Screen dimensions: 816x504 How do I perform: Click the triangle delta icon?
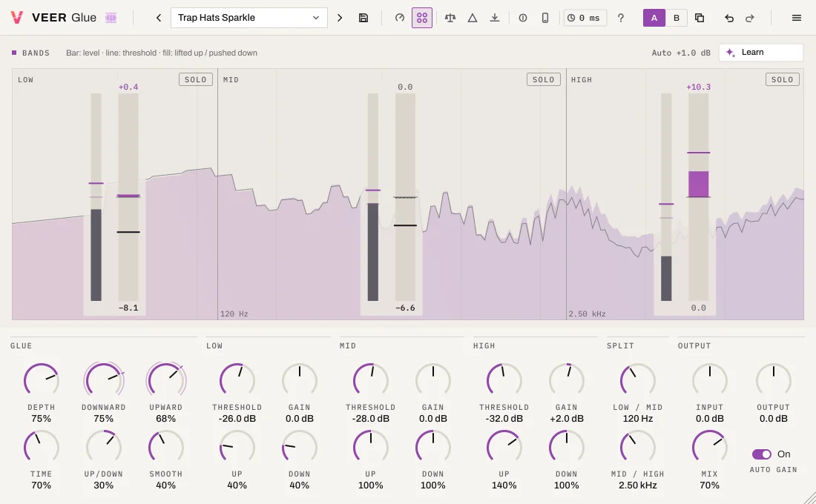(x=473, y=18)
